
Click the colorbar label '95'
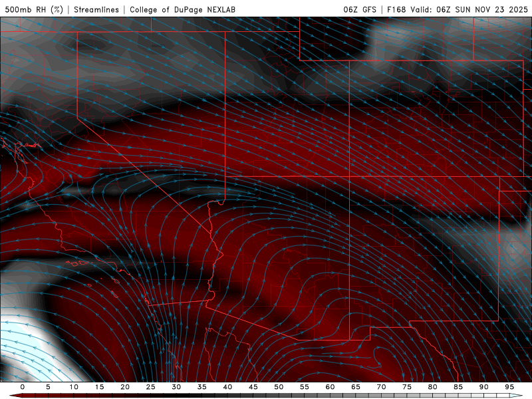[x=509, y=387]
